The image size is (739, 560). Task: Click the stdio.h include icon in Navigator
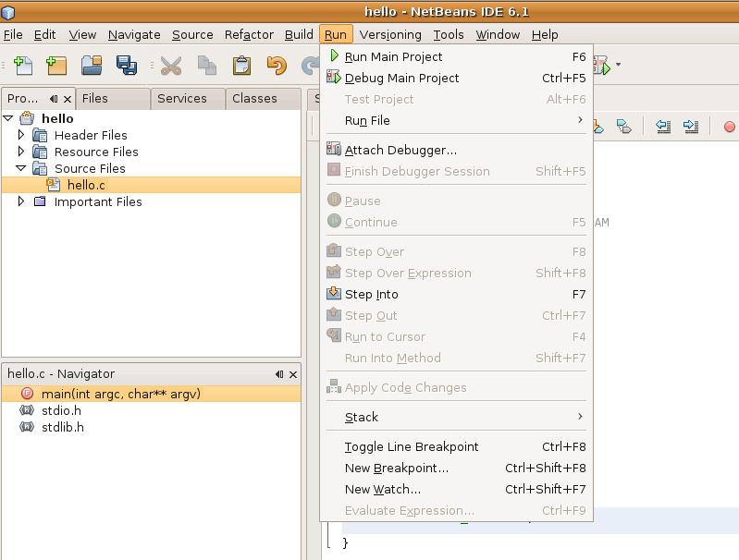pos(27,410)
